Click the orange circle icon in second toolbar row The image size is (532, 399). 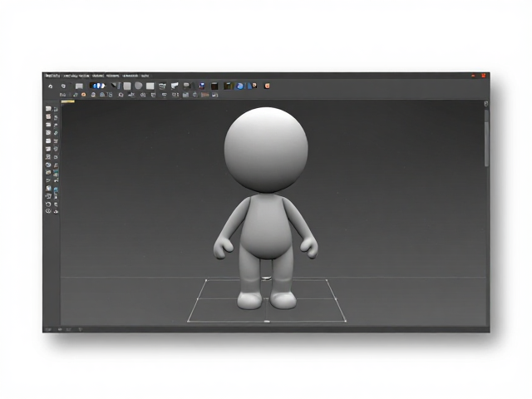coord(83,95)
